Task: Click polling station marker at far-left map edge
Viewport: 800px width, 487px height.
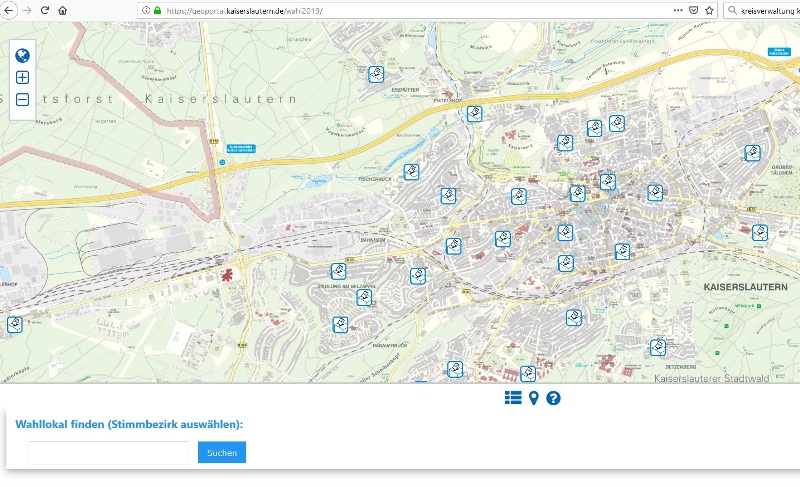Action: [14, 324]
